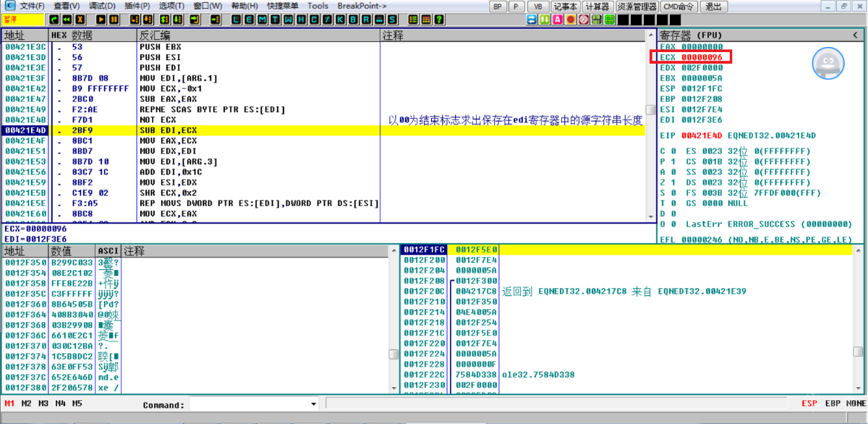
Task: Open Breakpoints window with B icon
Action: pyautogui.click(x=353, y=19)
